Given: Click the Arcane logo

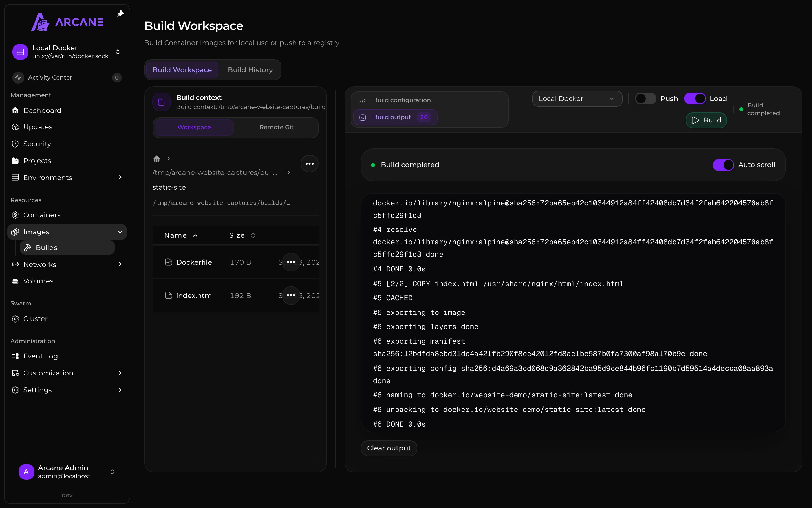Looking at the screenshot, I should (67, 22).
